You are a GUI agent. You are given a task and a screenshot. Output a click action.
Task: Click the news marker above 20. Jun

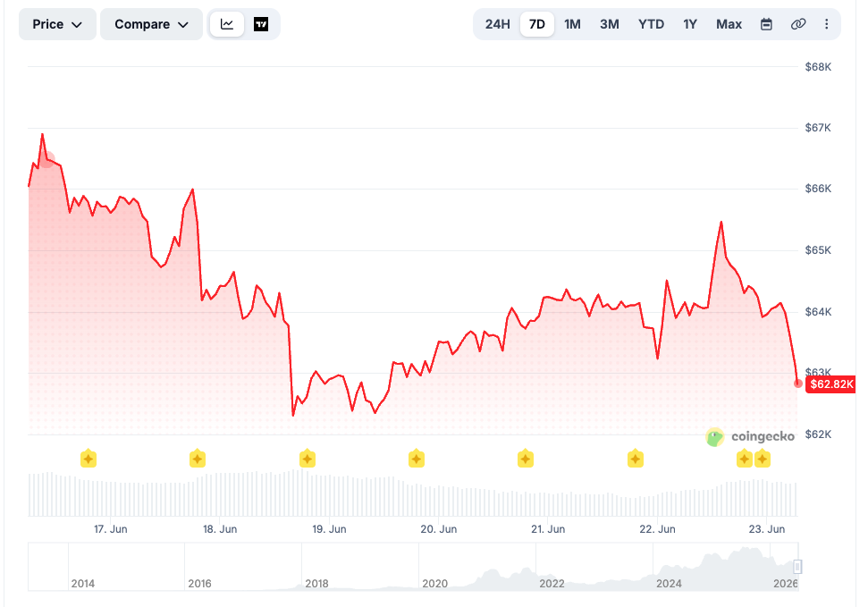pyautogui.click(x=417, y=459)
